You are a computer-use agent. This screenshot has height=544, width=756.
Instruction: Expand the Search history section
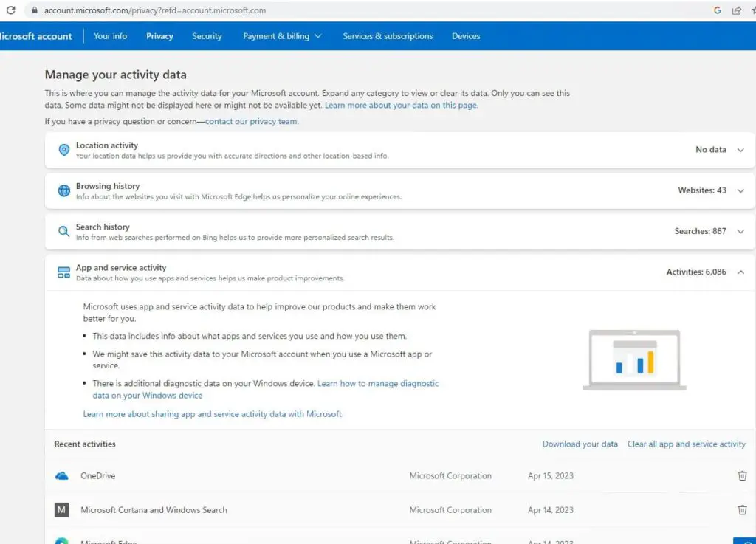740,231
